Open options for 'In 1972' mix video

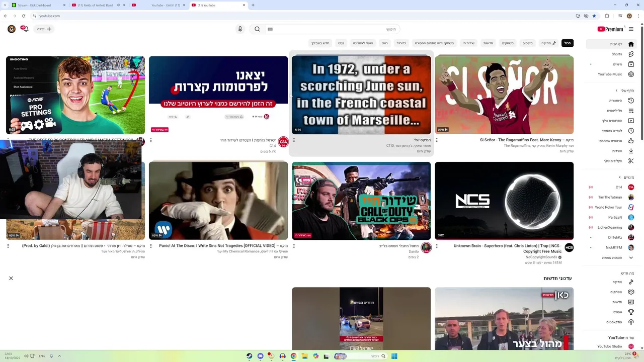[x=294, y=140]
